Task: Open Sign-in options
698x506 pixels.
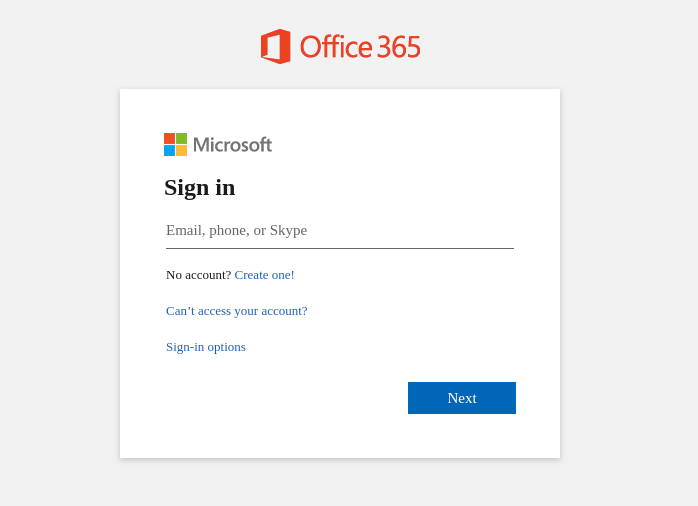Action: [206, 347]
